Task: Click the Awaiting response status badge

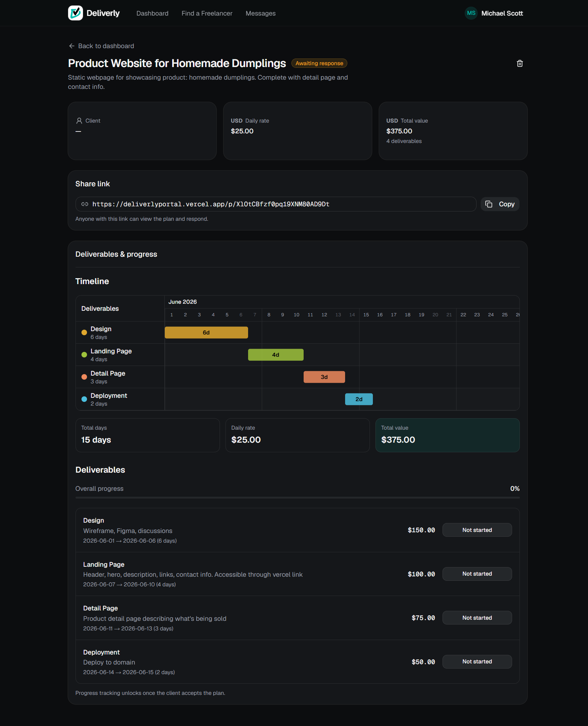Action: click(x=319, y=63)
